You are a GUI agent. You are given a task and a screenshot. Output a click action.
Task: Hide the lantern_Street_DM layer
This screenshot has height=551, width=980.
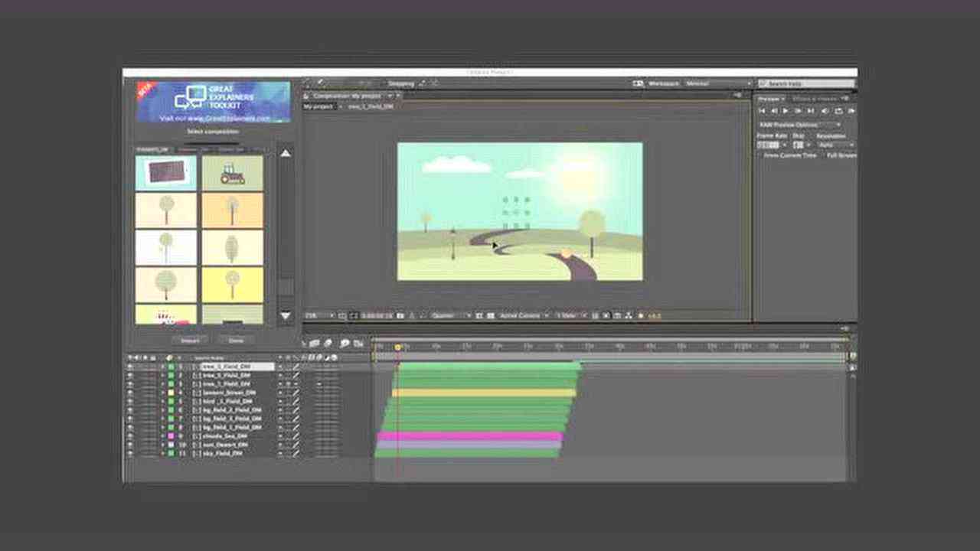[x=129, y=393]
